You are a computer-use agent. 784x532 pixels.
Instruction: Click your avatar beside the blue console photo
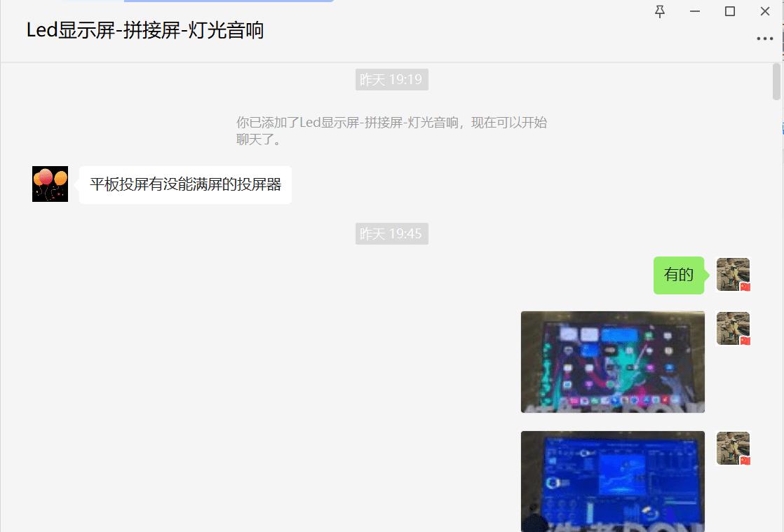(x=733, y=447)
